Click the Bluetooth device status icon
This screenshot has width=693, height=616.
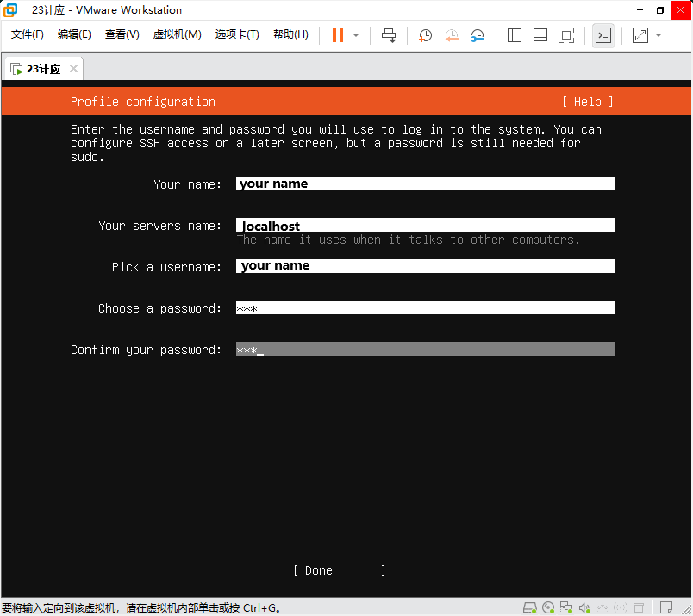(x=621, y=608)
